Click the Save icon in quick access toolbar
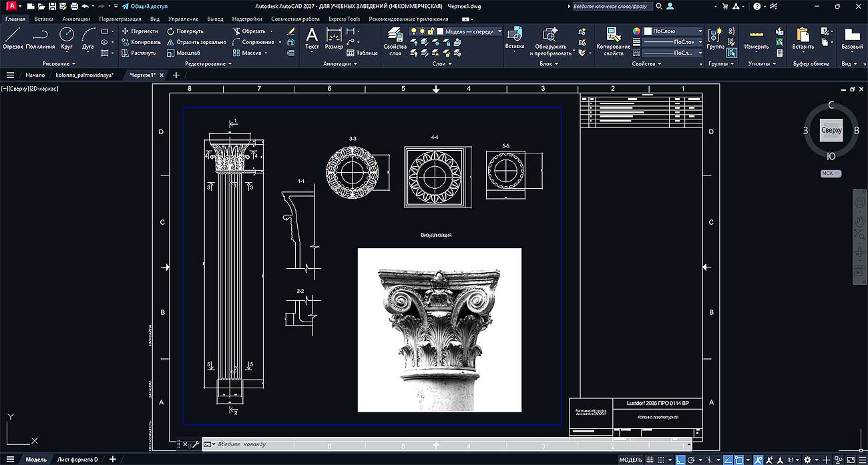868x465 pixels. (x=52, y=6)
